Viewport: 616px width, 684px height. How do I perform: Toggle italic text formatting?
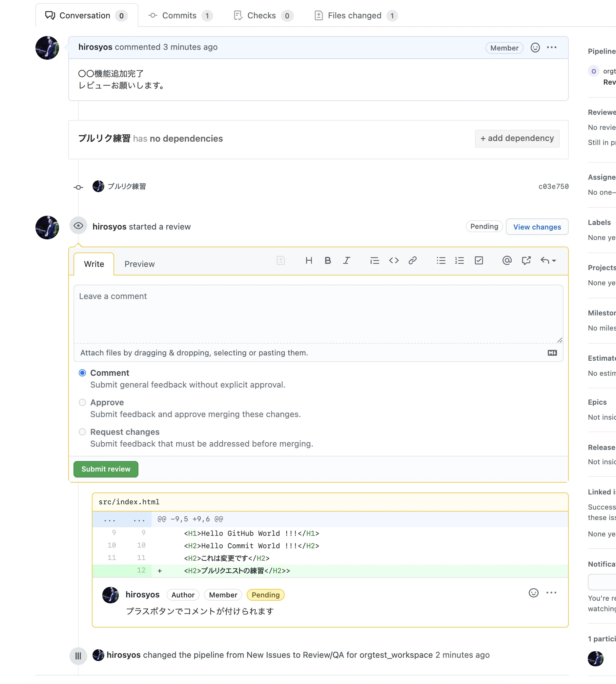[x=347, y=260]
